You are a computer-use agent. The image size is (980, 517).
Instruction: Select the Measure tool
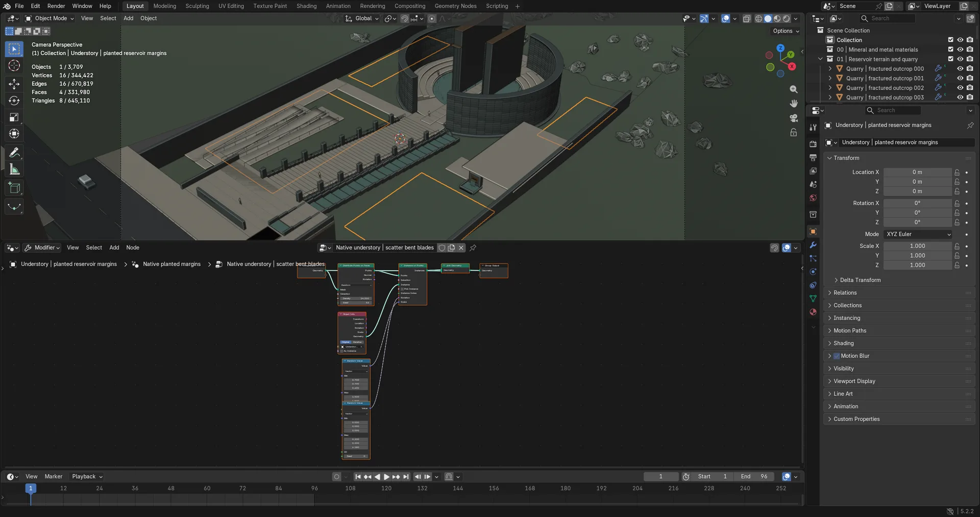point(14,169)
